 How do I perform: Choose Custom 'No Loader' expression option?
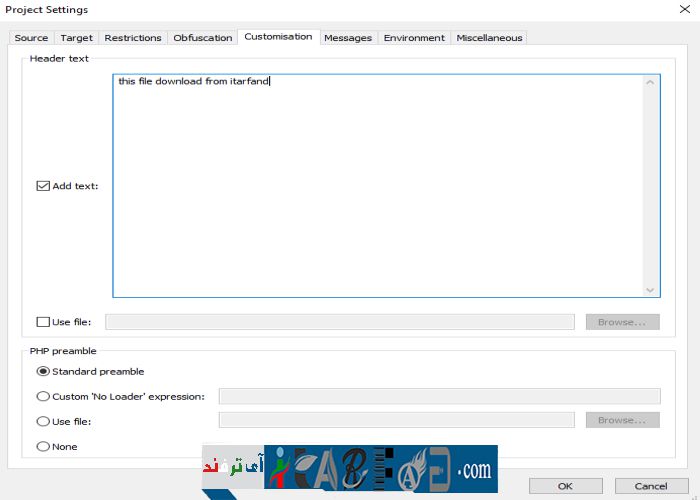click(43, 396)
